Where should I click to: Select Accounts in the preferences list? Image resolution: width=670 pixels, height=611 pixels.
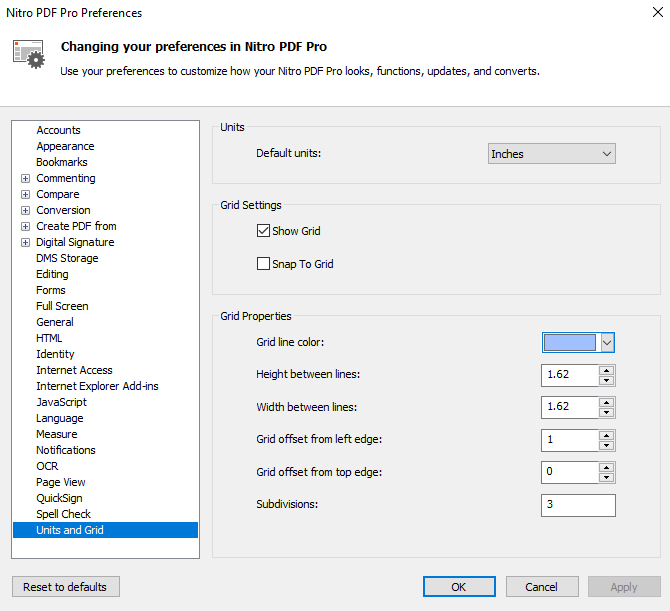pos(58,130)
